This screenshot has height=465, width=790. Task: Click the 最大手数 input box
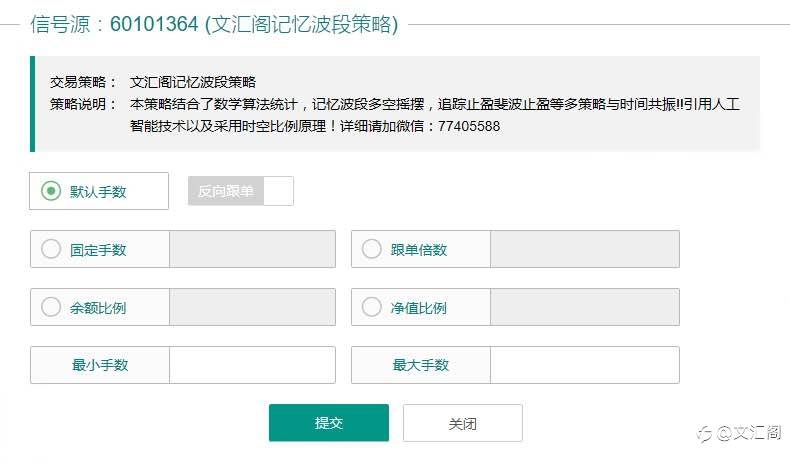click(584, 365)
